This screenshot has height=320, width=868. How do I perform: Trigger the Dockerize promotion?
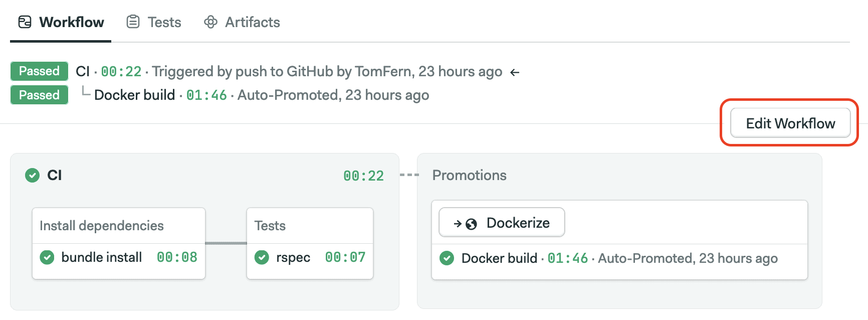click(x=501, y=222)
